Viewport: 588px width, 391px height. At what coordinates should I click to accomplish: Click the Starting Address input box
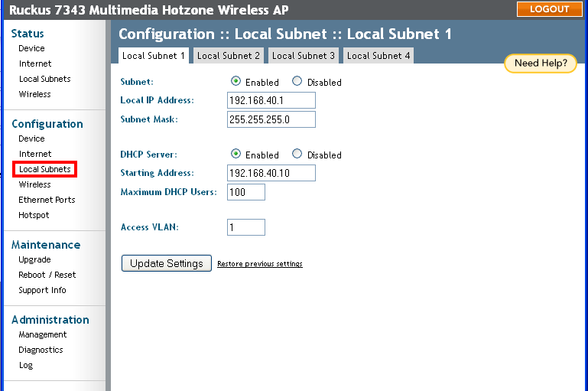[271, 173]
